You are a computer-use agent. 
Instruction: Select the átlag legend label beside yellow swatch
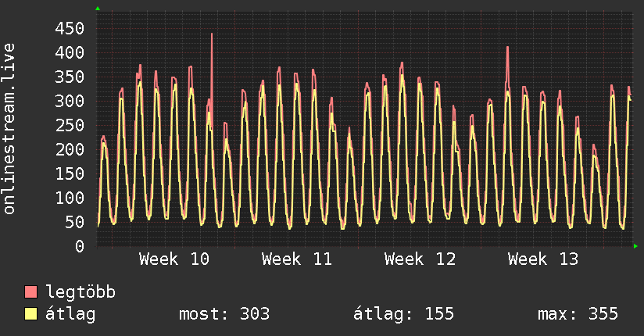[70, 314]
